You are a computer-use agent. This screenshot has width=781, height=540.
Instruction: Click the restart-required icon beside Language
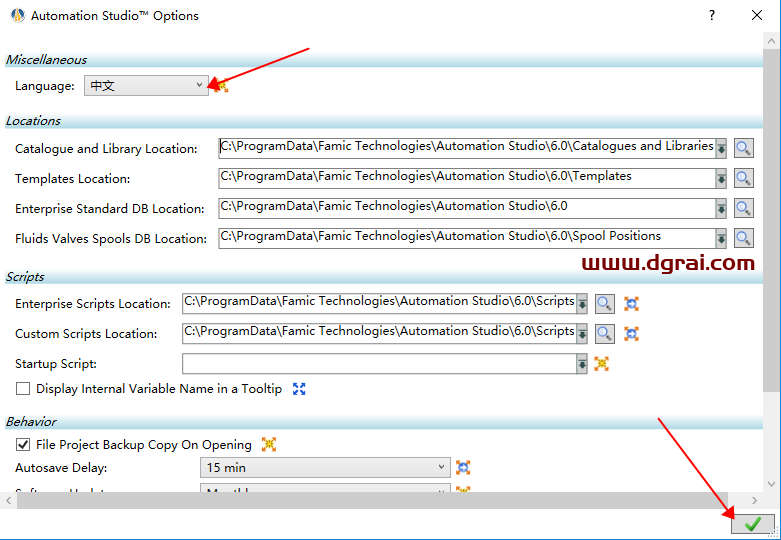point(222,86)
